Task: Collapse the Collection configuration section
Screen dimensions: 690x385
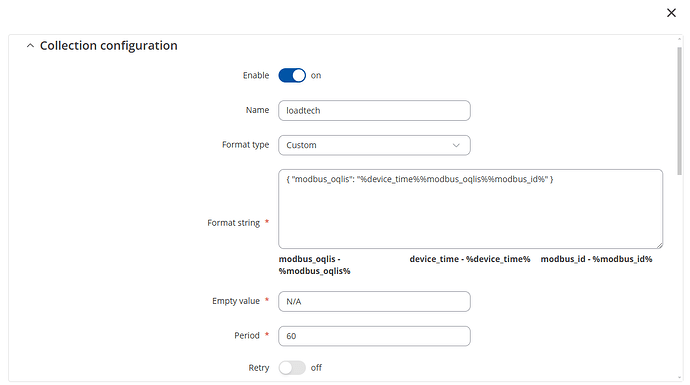Action: [30, 45]
